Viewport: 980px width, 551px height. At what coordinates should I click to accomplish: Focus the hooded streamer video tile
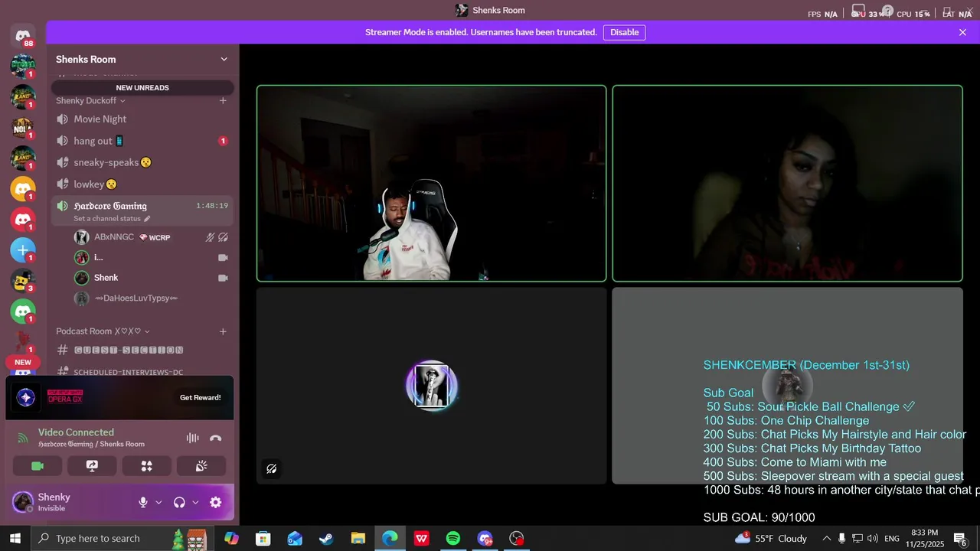(x=431, y=184)
